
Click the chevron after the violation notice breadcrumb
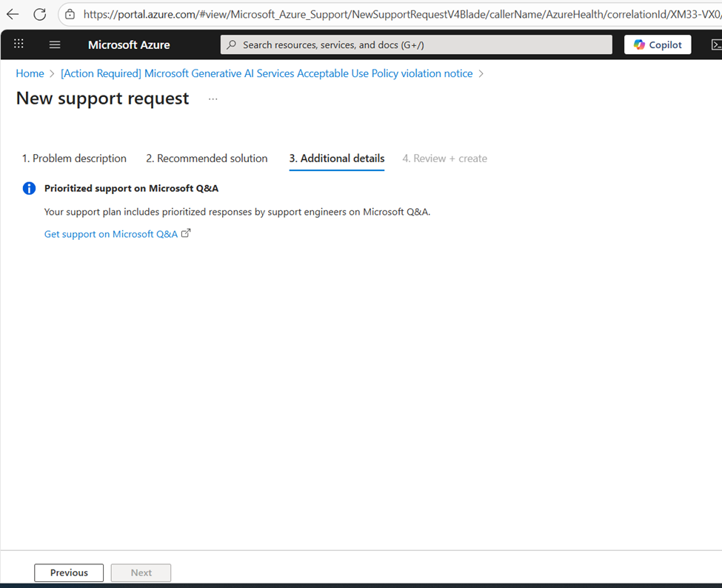[x=481, y=73]
